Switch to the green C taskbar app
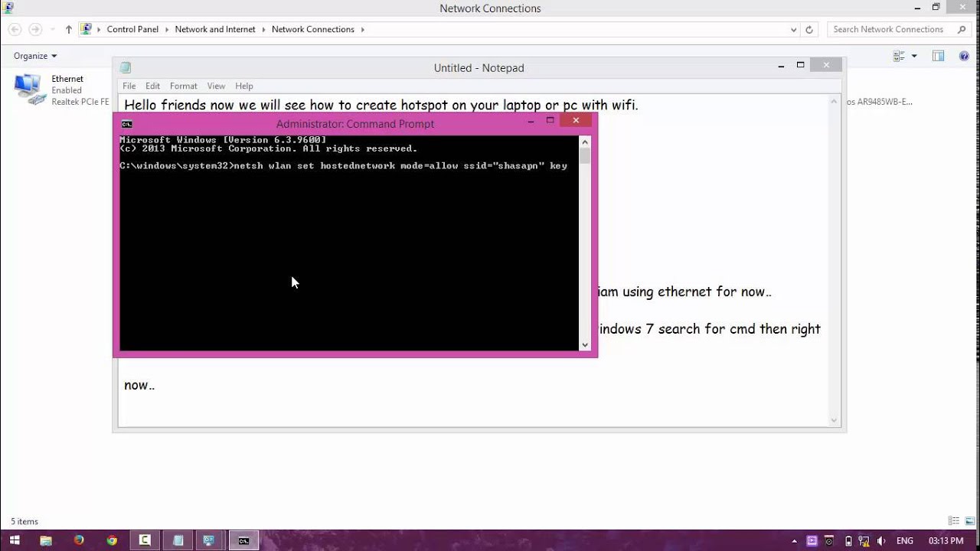The width and height of the screenshot is (980, 551). pos(145,540)
